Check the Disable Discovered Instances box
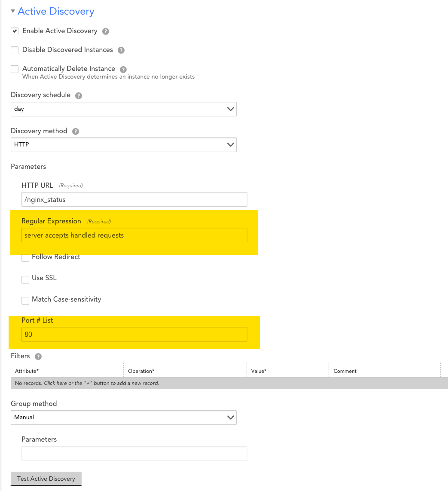Viewport: 448px width, 491px height. coord(15,50)
